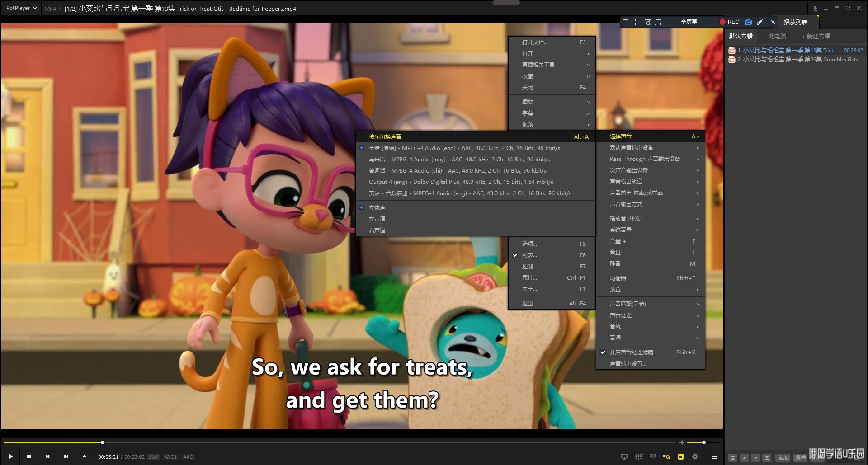Image resolution: width=868 pixels, height=465 pixels.
Task: Move playlist item down one
Action: click(x=755, y=458)
